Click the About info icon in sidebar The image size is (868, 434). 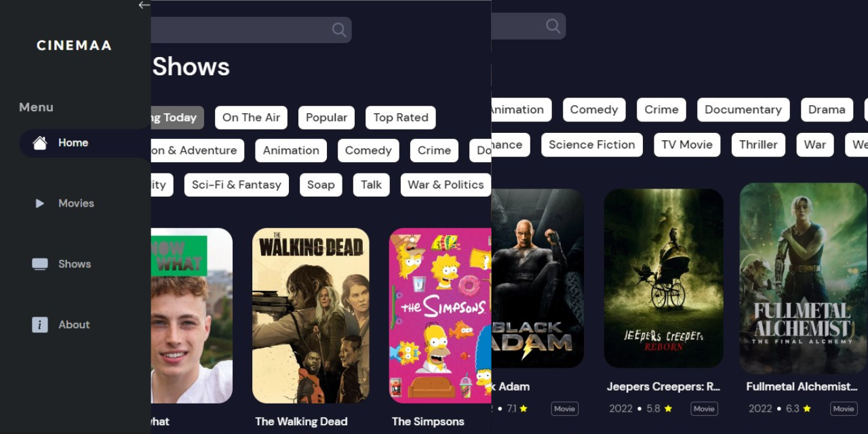40,325
